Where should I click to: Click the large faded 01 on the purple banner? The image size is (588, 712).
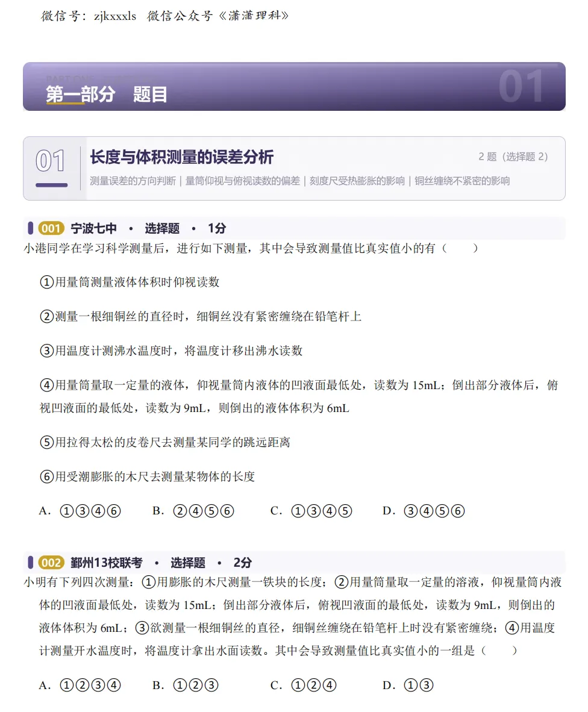[x=521, y=86]
